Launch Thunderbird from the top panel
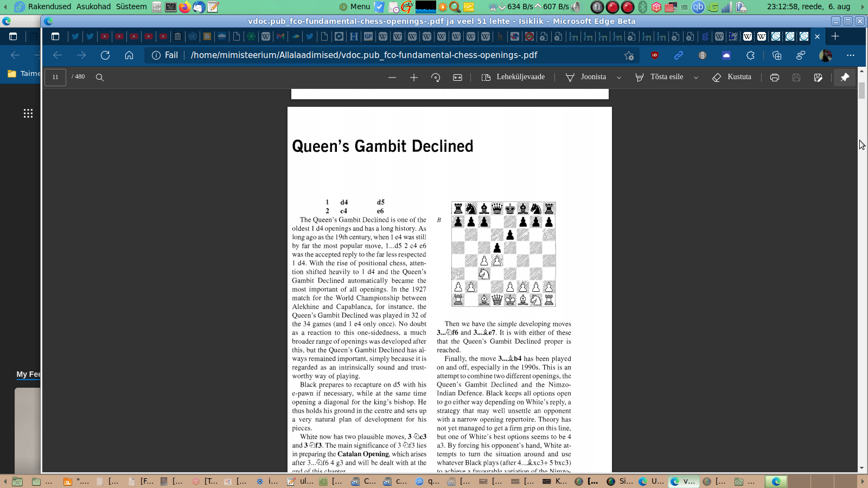The height and width of the screenshot is (488, 868). tap(199, 7)
